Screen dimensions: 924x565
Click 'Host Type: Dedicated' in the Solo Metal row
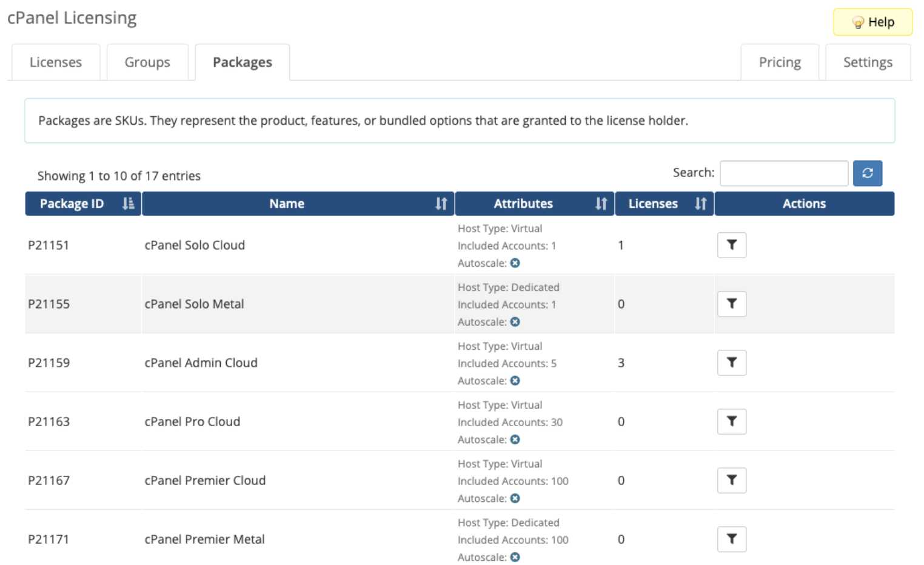coord(508,287)
